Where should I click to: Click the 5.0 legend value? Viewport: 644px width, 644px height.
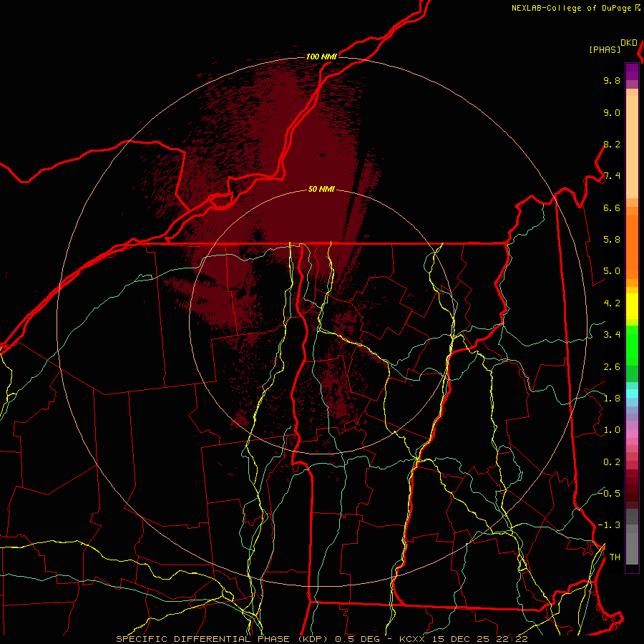tap(612, 271)
